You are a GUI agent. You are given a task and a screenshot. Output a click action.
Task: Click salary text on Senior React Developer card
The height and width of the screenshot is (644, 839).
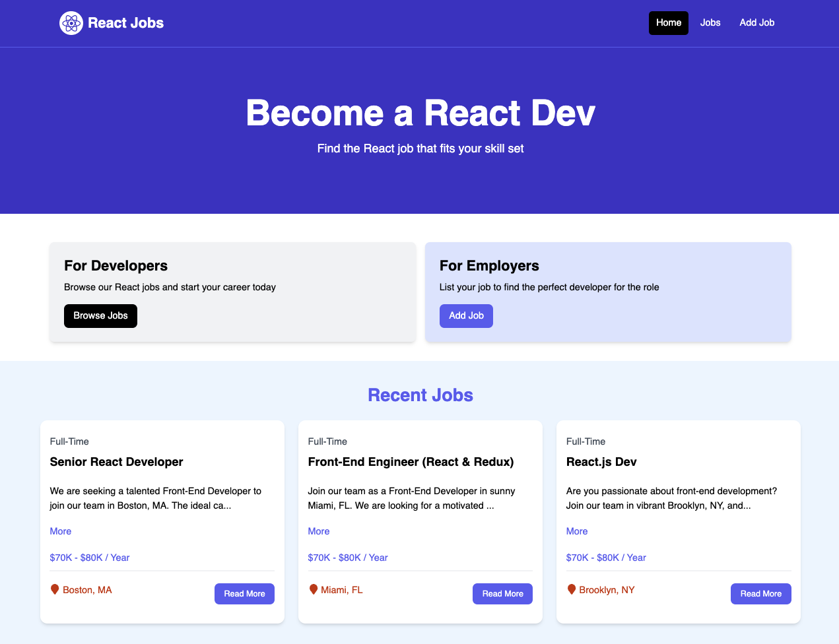pos(90,558)
